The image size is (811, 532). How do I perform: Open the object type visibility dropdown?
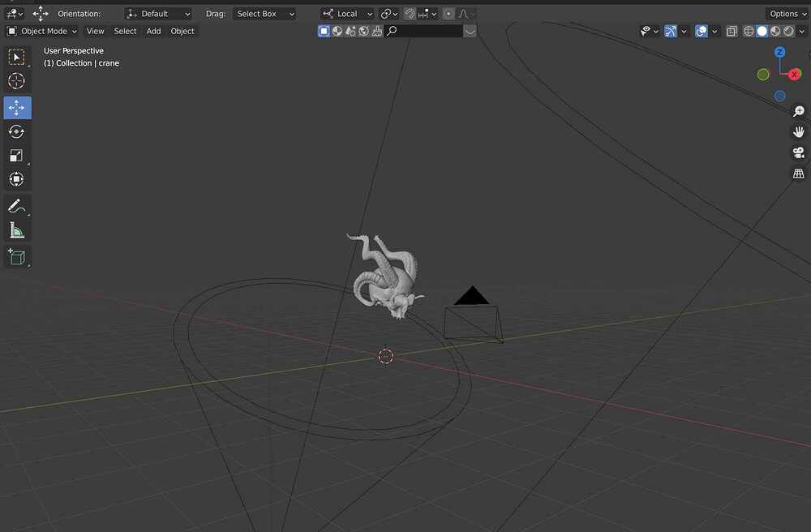click(649, 31)
